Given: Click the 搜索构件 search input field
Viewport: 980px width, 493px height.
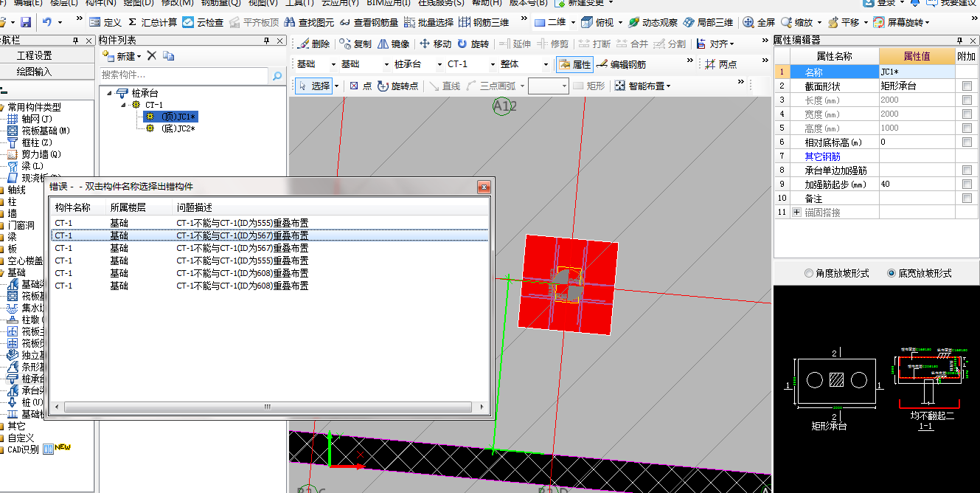Looking at the screenshot, I should point(184,75).
